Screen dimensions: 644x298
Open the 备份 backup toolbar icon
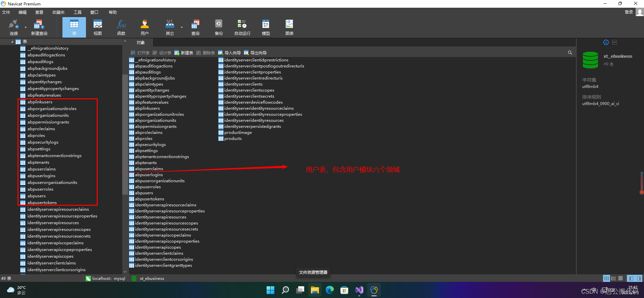pos(219,27)
